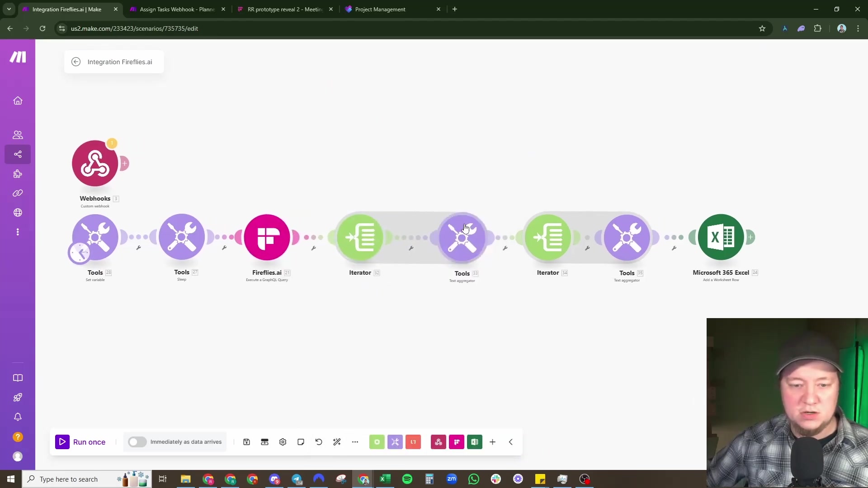Switch to Assign Tasks Webhook tab
This screenshot has width=868, height=488.
177,9
